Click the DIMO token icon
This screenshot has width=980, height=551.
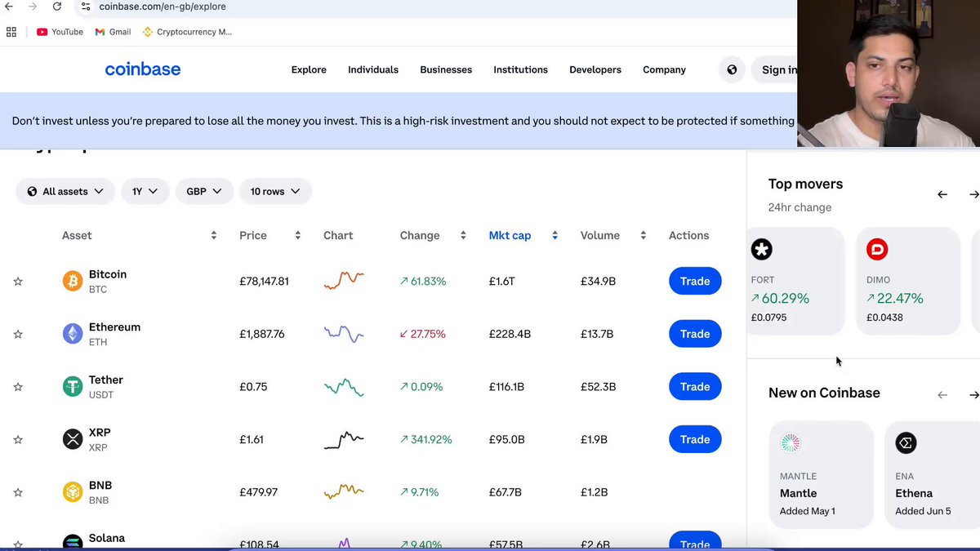pos(877,250)
